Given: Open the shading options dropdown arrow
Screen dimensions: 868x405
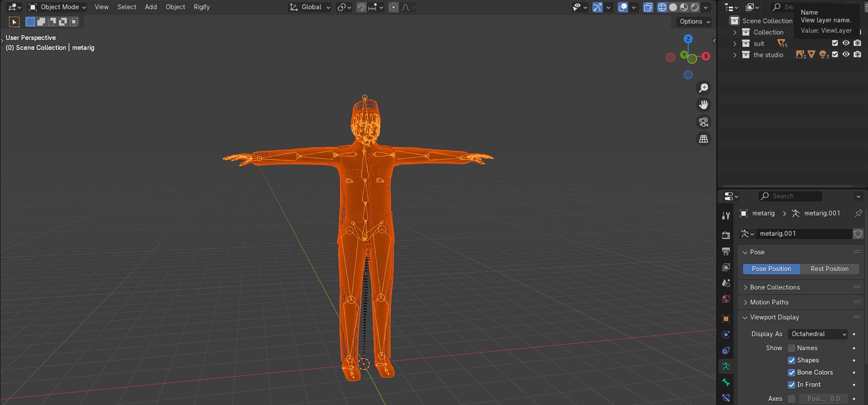Looking at the screenshot, I should click(x=706, y=7).
